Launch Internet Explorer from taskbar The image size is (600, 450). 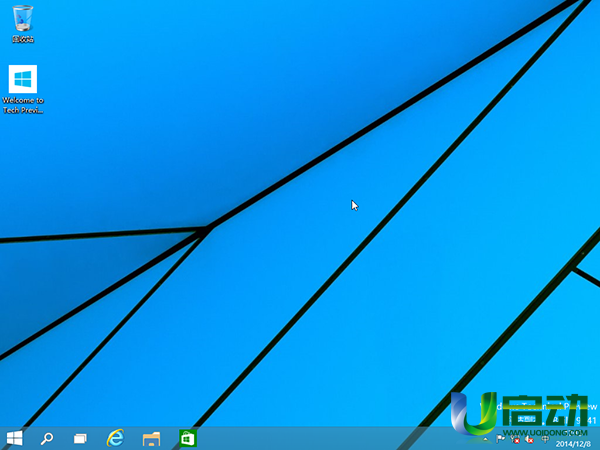tap(115, 438)
